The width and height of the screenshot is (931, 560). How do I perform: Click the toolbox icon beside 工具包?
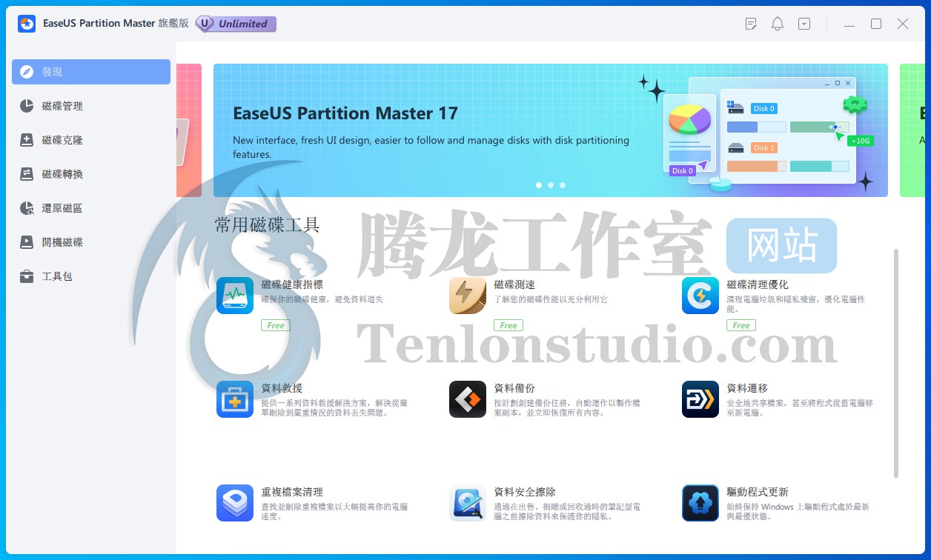tap(27, 276)
